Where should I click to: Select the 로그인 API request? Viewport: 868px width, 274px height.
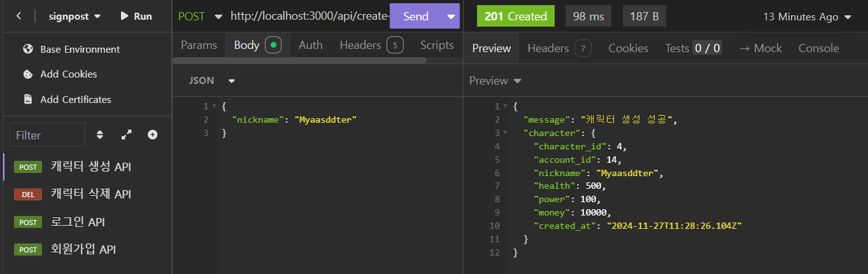click(x=87, y=222)
